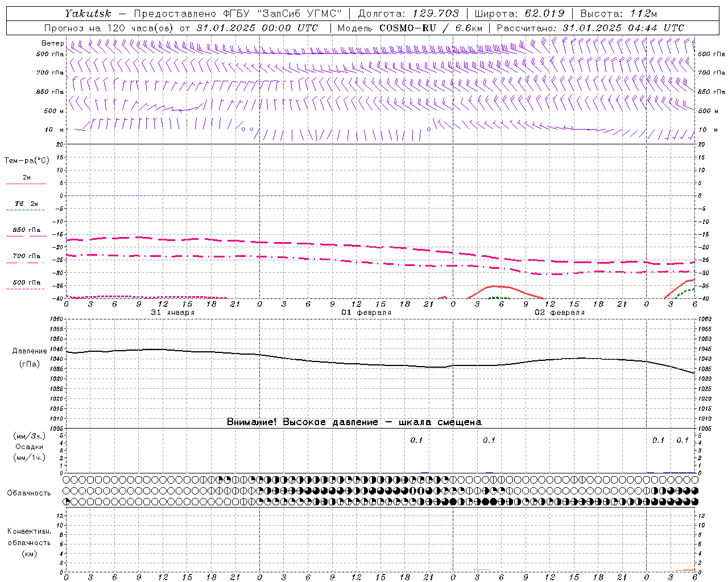Viewport: 728px width, 582px height.
Task: Click the 01 февраля date label
Action: pos(366,313)
